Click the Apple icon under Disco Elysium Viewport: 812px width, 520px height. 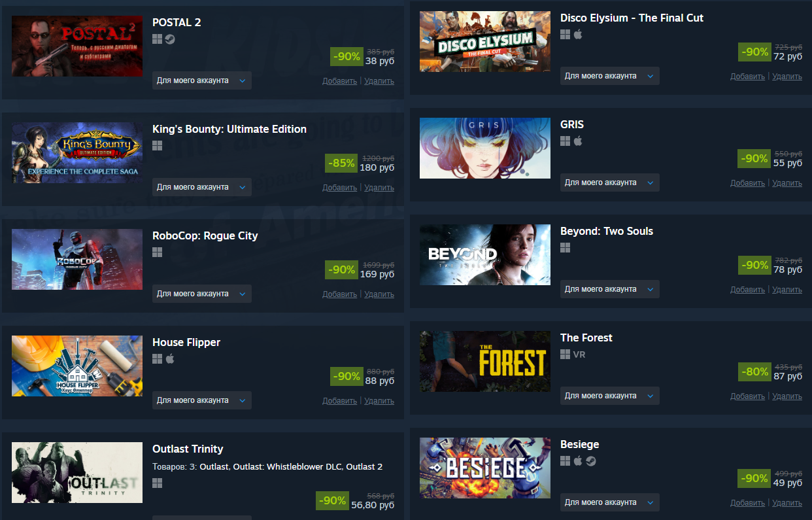pyautogui.click(x=578, y=35)
